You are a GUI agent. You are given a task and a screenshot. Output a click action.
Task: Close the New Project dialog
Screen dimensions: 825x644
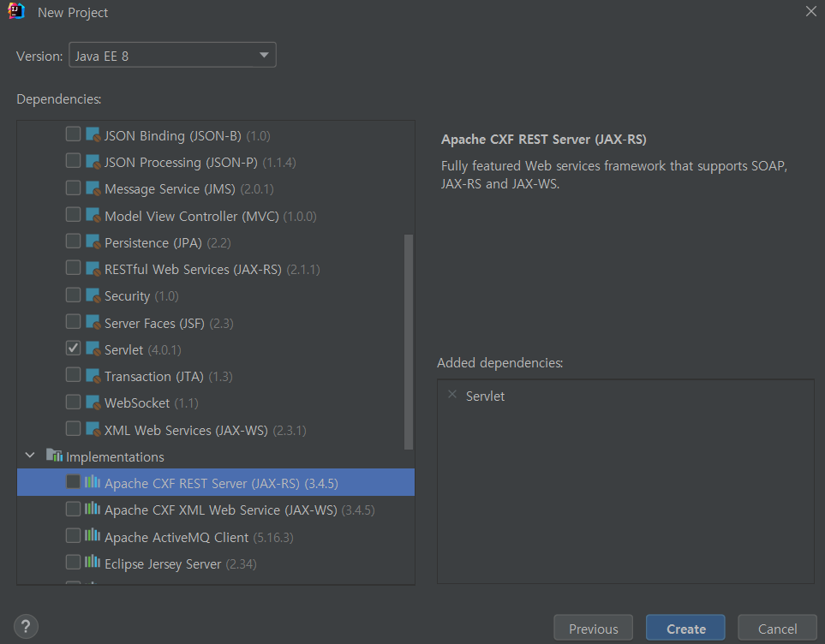810,11
